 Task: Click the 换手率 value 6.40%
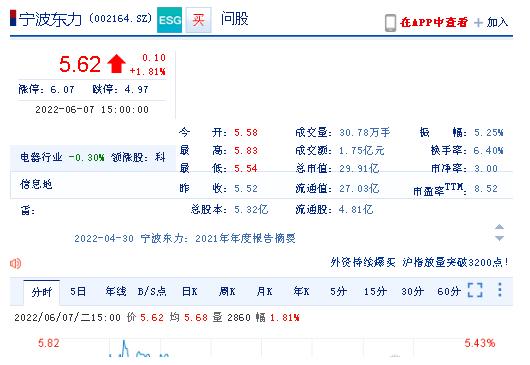coord(488,150)
